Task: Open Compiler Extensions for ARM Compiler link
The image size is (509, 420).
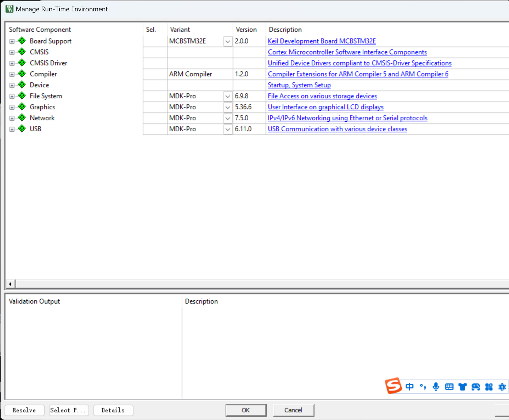Action: pyautogui.click(x=358, y=74)
